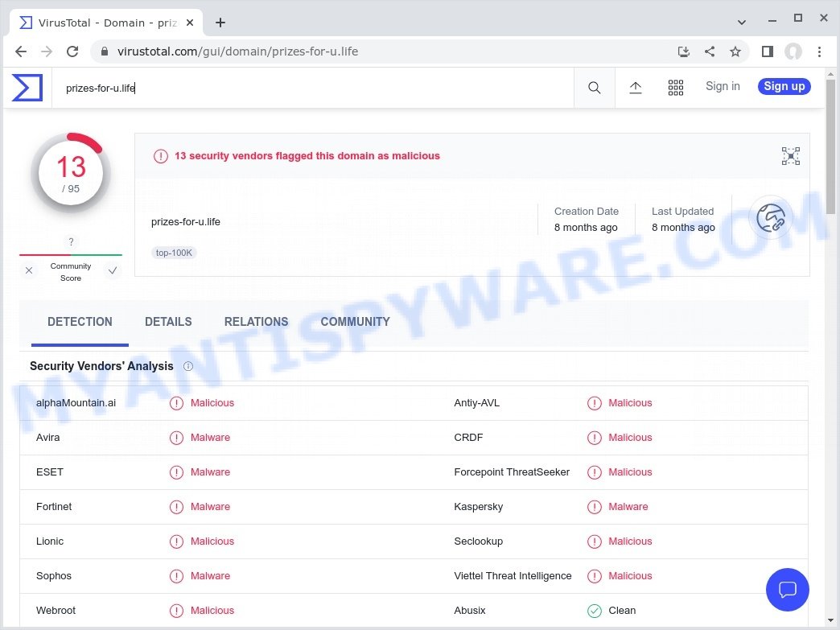Click the page vertical scrollbar
The image size is (840, 630).
tap(830, 146)
